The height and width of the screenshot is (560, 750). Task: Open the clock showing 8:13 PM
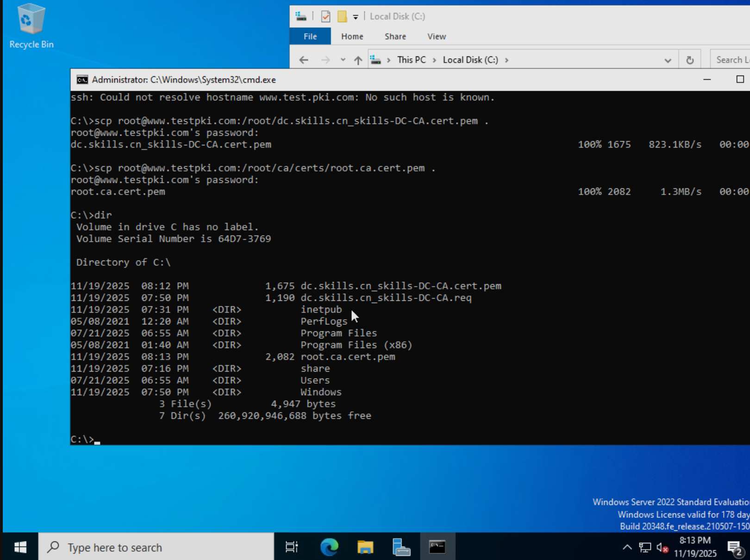695,547
